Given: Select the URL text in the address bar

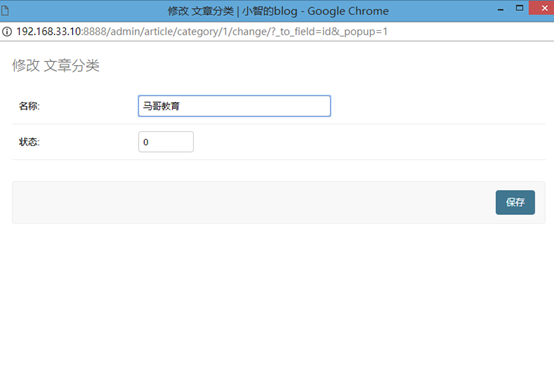Looking at the screenshot, I should [x=202, y=32].
